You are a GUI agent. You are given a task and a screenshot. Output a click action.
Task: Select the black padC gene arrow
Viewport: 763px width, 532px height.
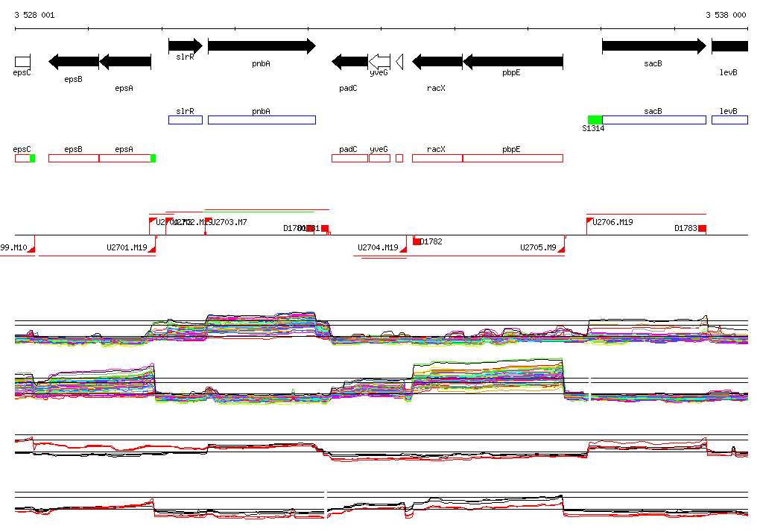point(350,62)
